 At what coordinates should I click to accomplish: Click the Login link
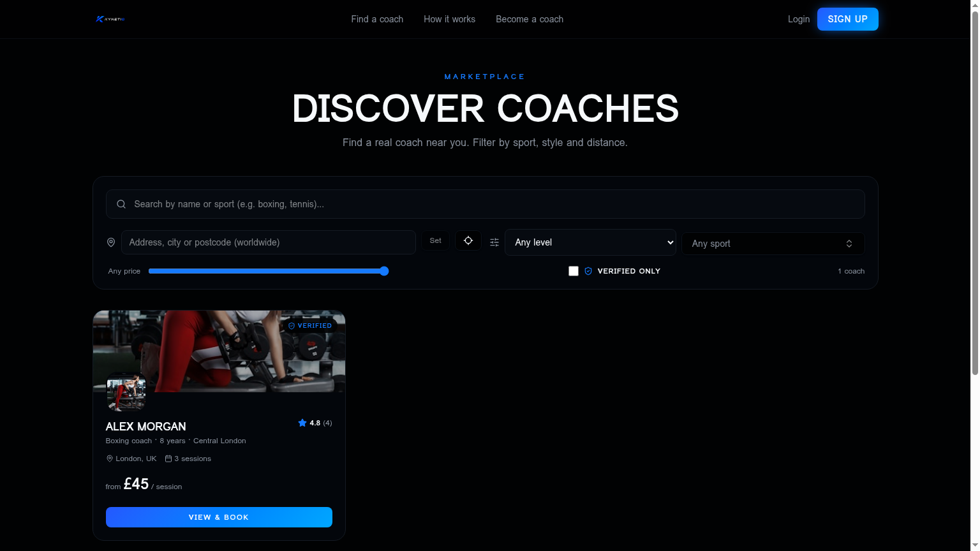coord(799,19)
